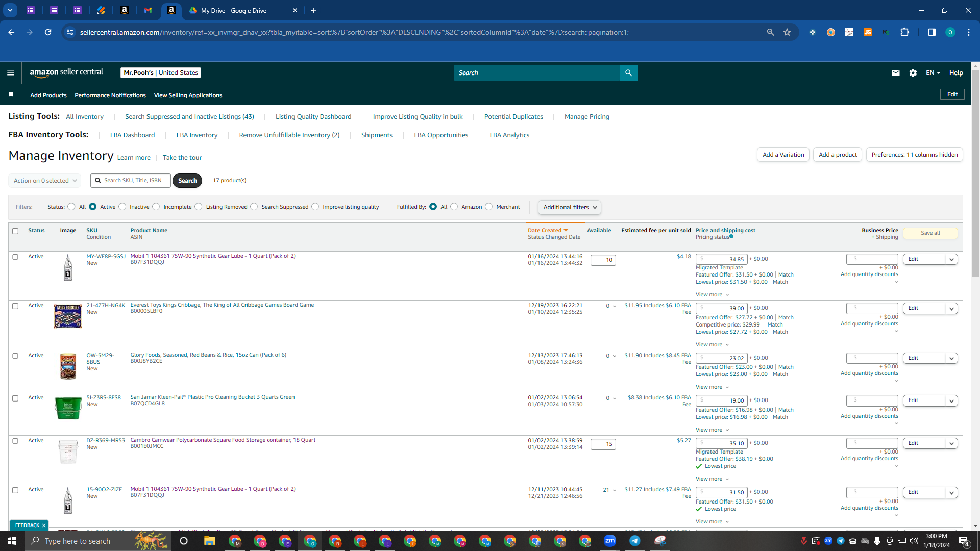This screenshot has height=551, width=980.
Task: Sort by Date Created column
Action: pyautogui.click(x=548, y=231)
